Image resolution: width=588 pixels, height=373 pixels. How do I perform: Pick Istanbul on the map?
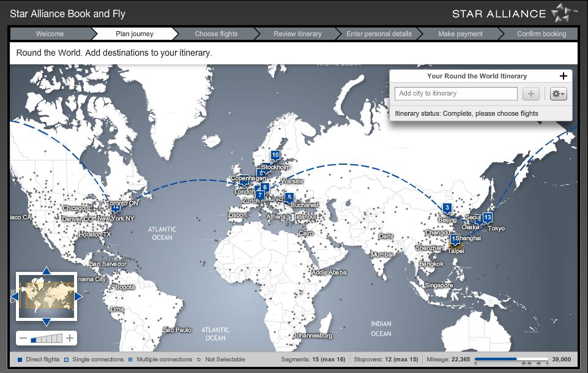(305, 217)
